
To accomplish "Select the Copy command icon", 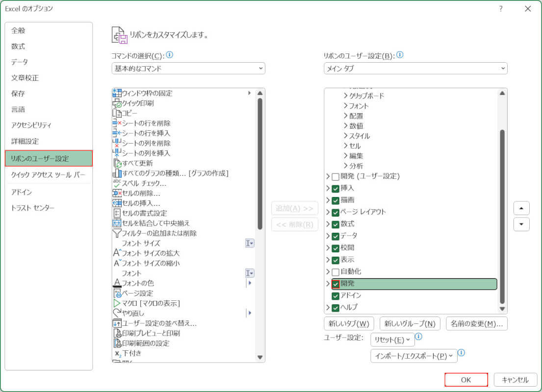I will click(x=117, y=113).
